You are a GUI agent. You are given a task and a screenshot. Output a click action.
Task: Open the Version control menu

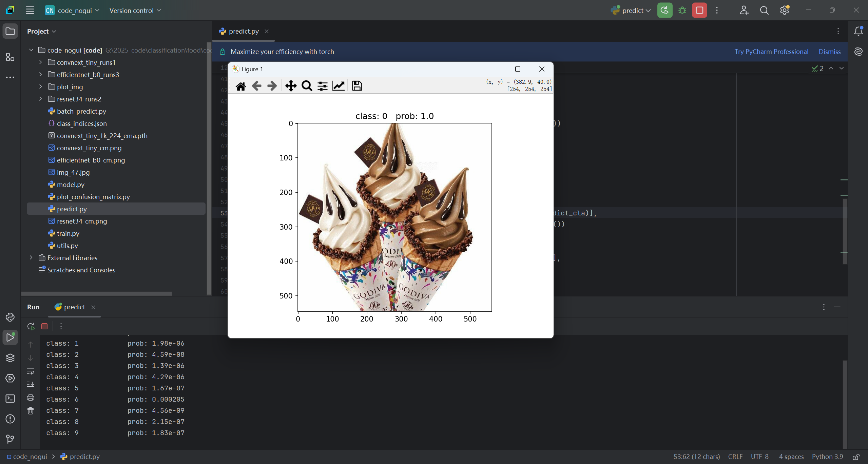point(135,10)
